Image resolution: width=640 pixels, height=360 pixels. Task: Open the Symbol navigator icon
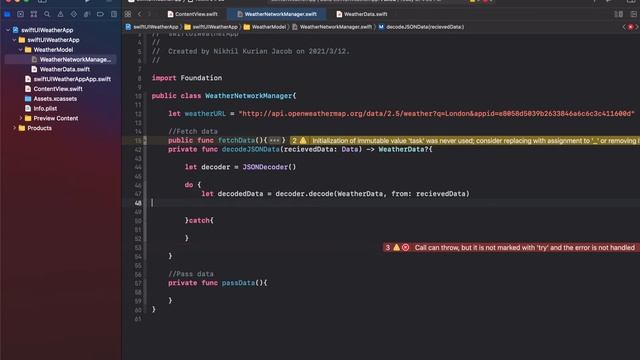point(34,14)
